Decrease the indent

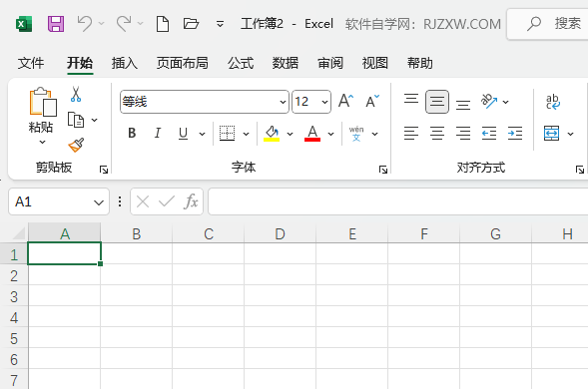489,134
